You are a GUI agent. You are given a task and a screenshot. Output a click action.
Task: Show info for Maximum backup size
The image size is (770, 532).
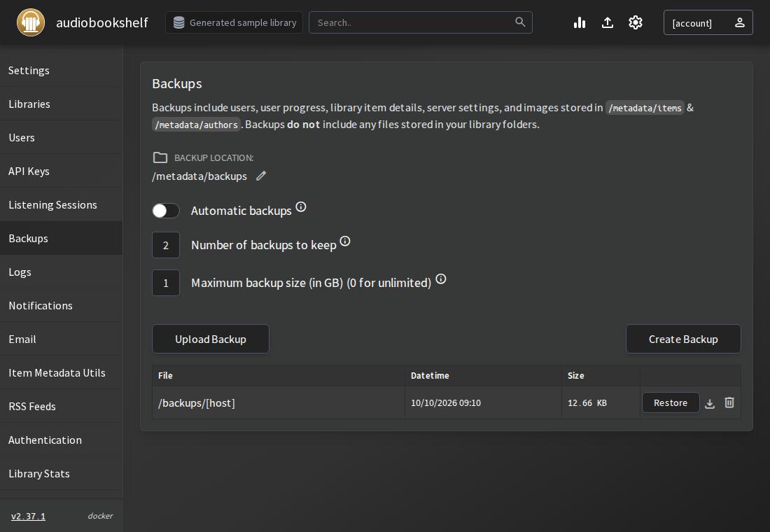coord(441,279)
